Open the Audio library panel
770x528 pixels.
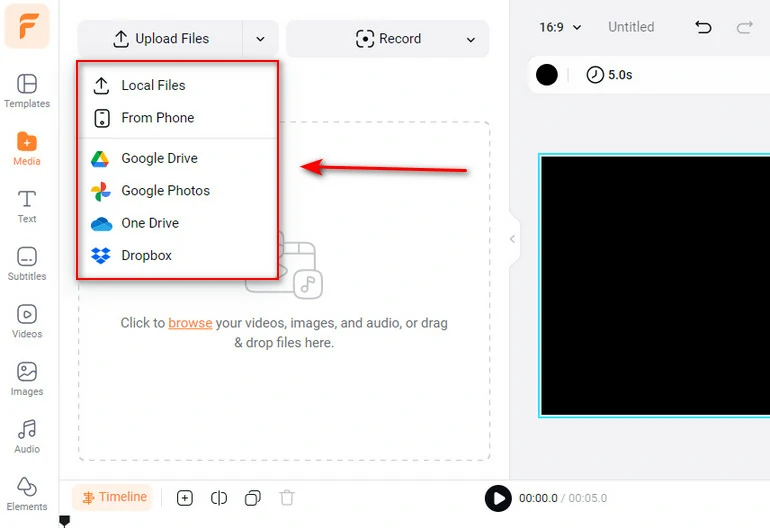tap(27, 436)
